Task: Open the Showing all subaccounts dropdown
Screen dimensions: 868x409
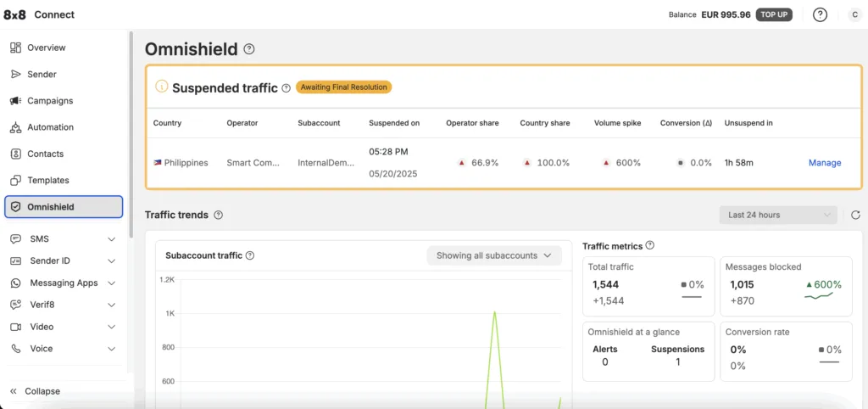Action: click(494, 255)
